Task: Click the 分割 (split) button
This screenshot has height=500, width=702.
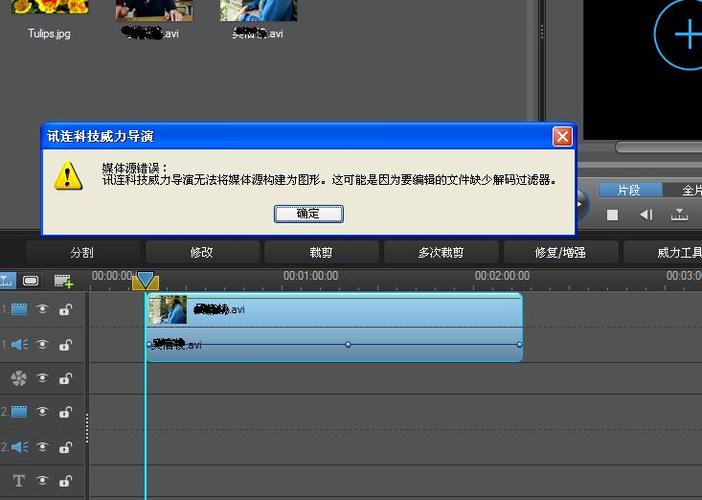Action: [x=82, y=253]
